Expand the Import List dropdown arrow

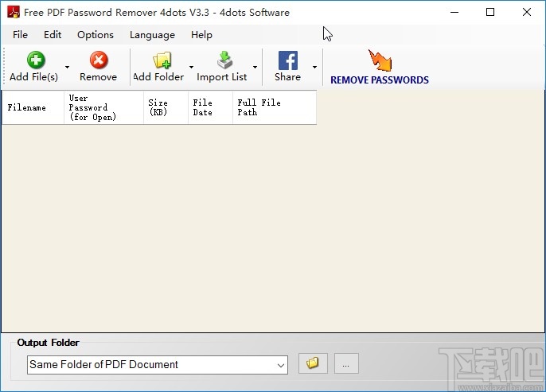(x=255, y=67)
